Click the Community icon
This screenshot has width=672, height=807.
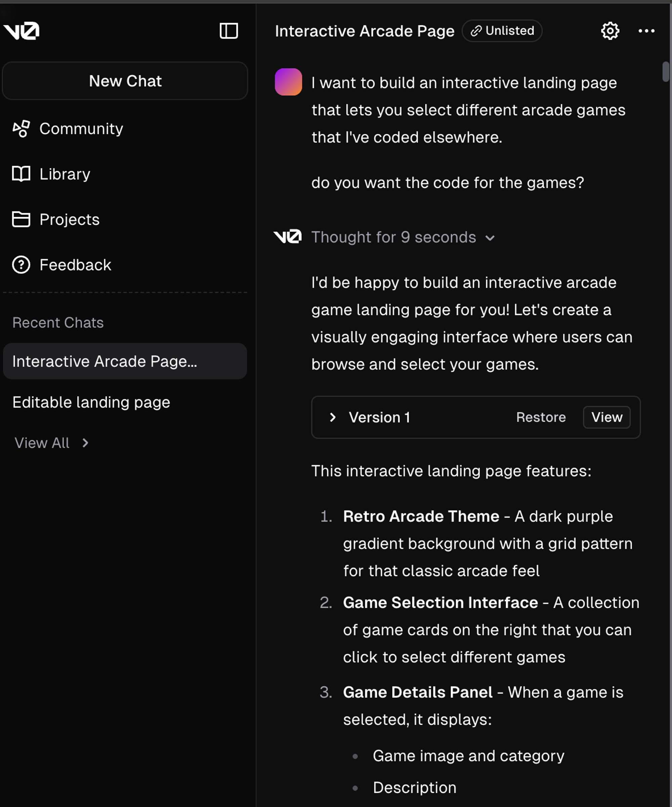[21, 129]
